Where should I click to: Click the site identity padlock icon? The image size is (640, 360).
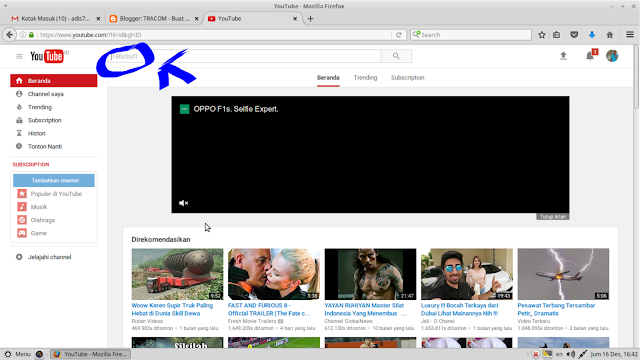click(31, 35)
